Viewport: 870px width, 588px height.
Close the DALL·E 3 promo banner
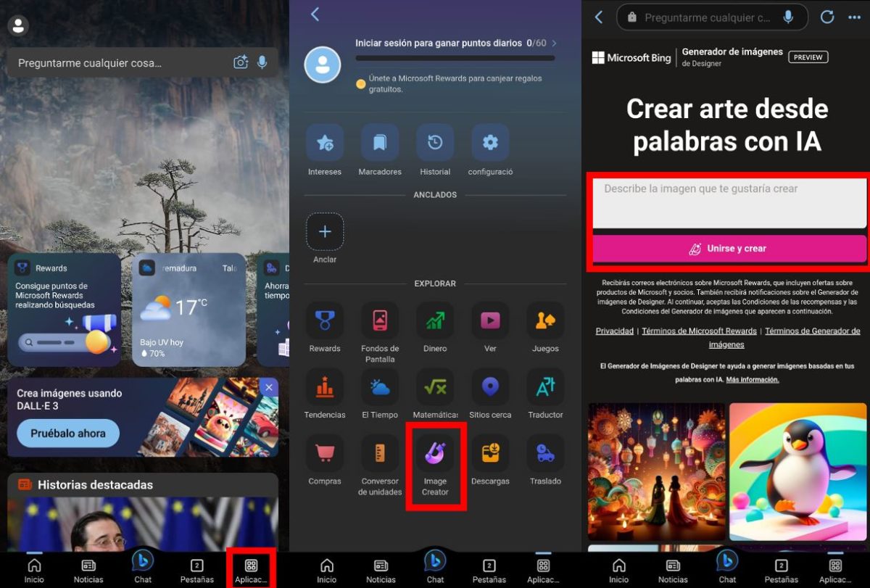click(x=269, y=387)
